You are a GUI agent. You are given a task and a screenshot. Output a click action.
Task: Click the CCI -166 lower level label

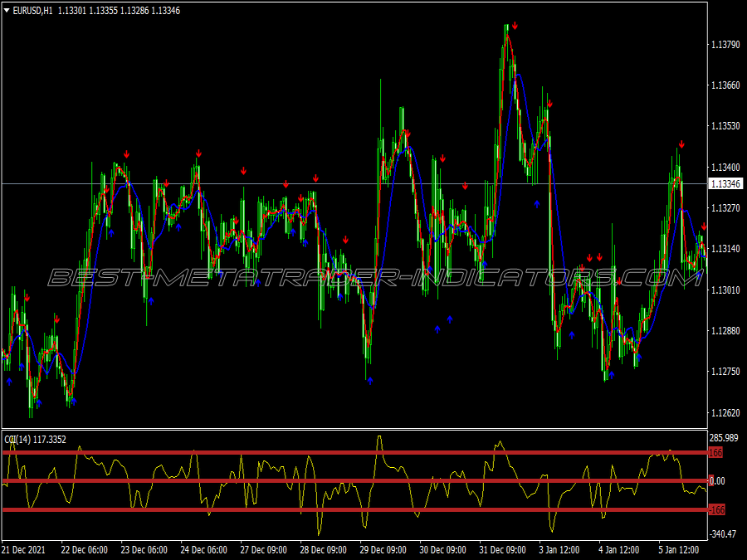point(717,510)
